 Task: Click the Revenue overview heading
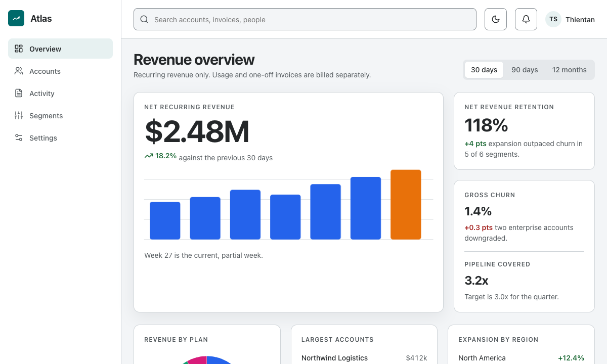click(x=194, y=60)
